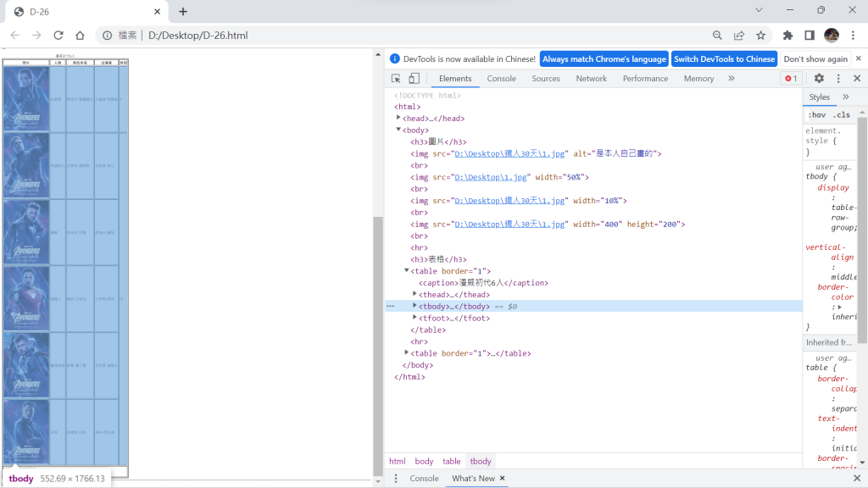The height and width of the screenshot is (488, 868).
Task: Open the browser home page
Action: click(x=80, y=36)
